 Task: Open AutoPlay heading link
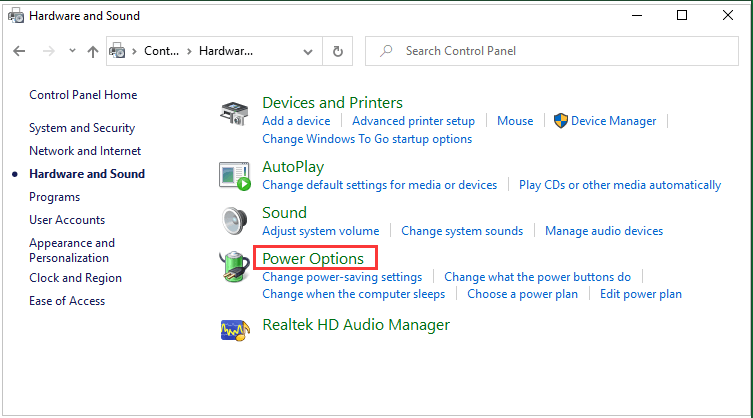point(293,167)
